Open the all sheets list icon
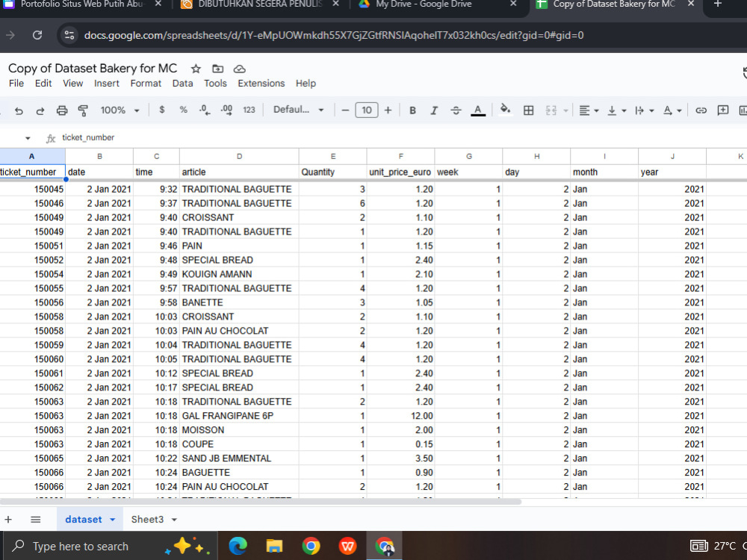The width and height of the screenshot is (747, 560). click(x=36, y=520)
